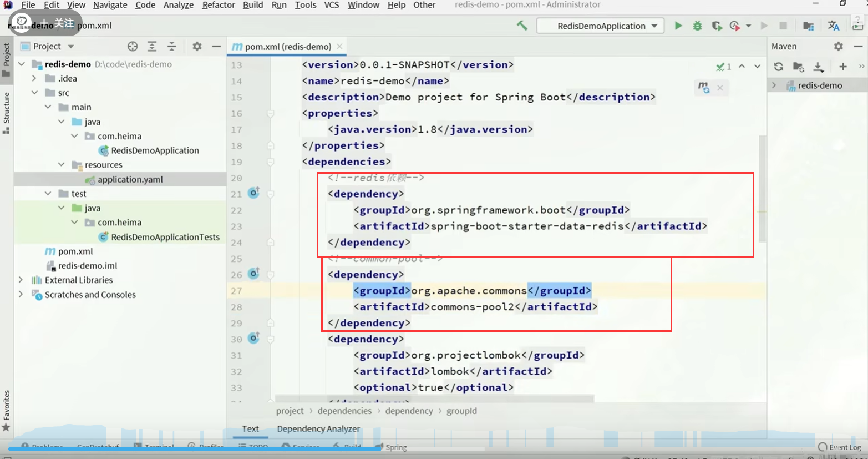Click the gutter icon on line 26
Viewport: 868px width, 459px height.
[x=254, y=274]
